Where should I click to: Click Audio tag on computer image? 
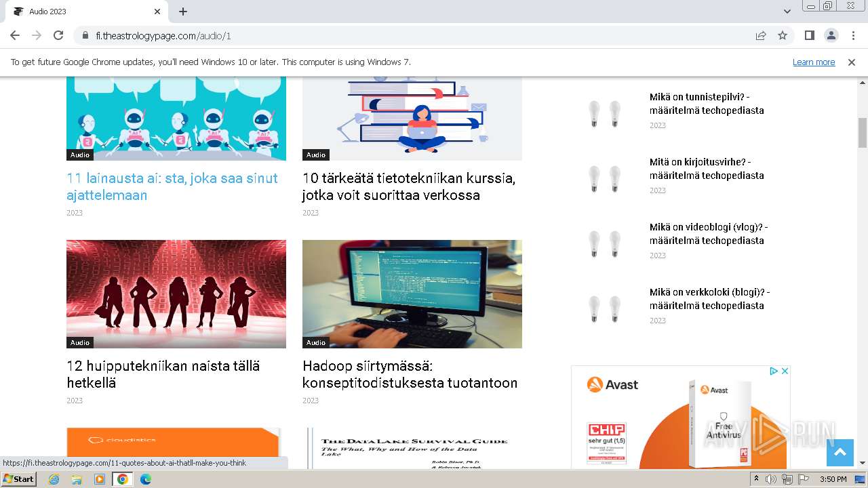pyautogui.click(x=316, y=342)
